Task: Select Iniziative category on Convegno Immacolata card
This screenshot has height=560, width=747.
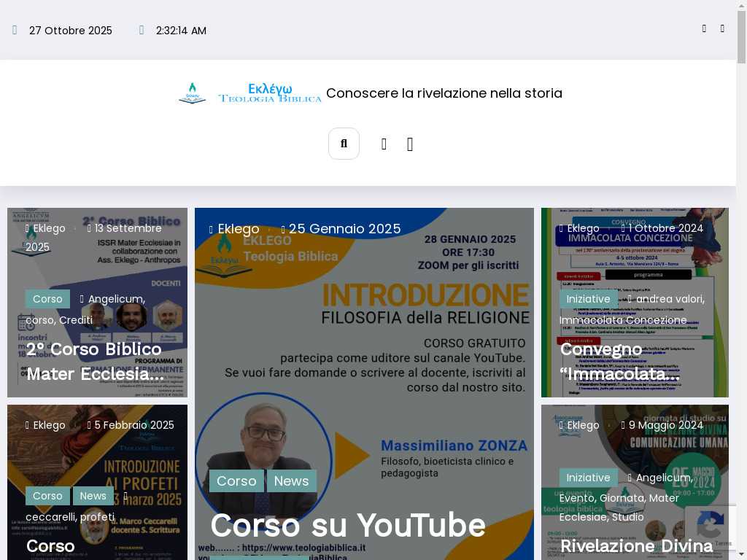Action: [588, 299]
